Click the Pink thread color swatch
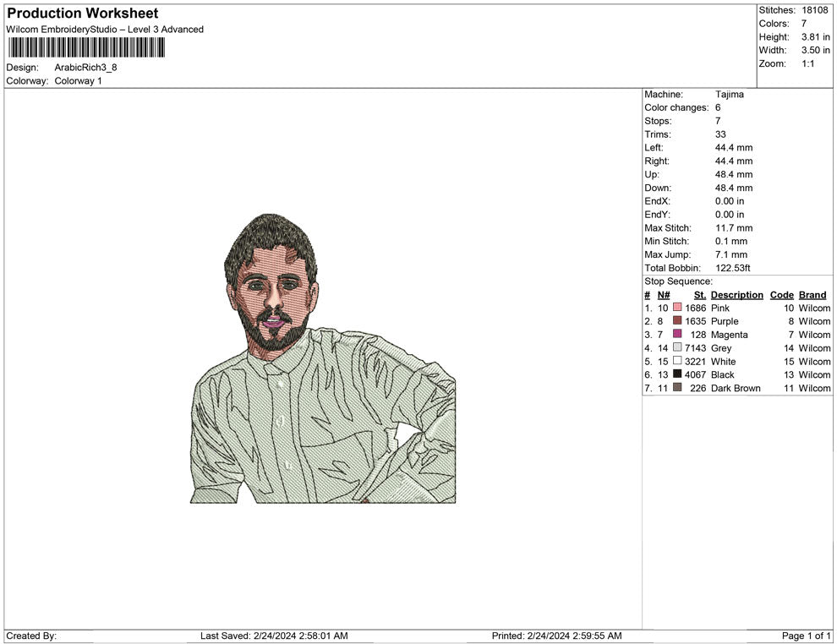837x644 pixels. click(677, 308)
